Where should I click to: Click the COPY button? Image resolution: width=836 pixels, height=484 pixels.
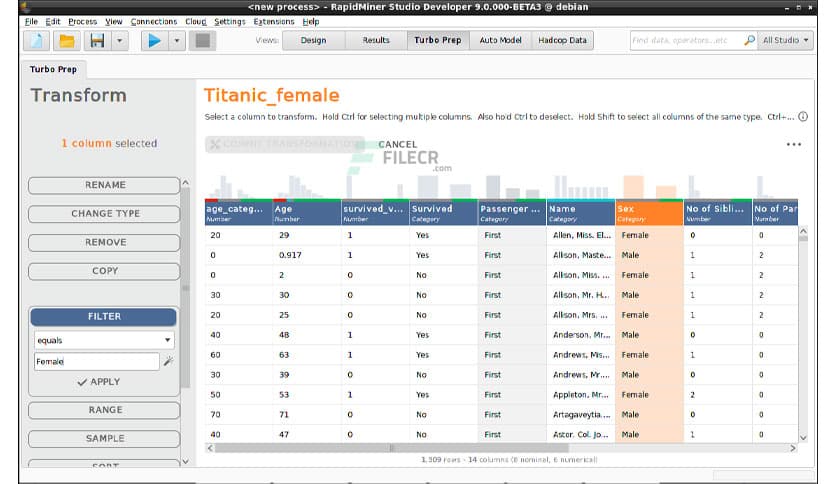coord(104,271)
